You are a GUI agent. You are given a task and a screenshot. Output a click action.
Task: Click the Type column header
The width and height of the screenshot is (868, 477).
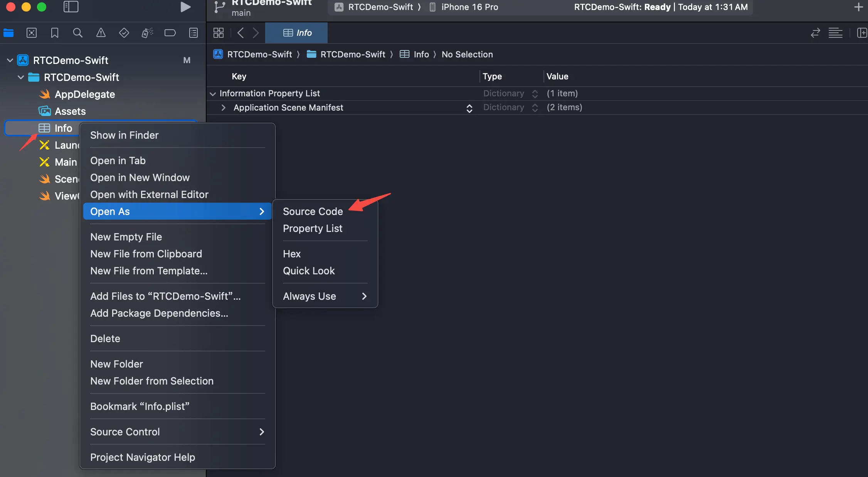(492, 76)
